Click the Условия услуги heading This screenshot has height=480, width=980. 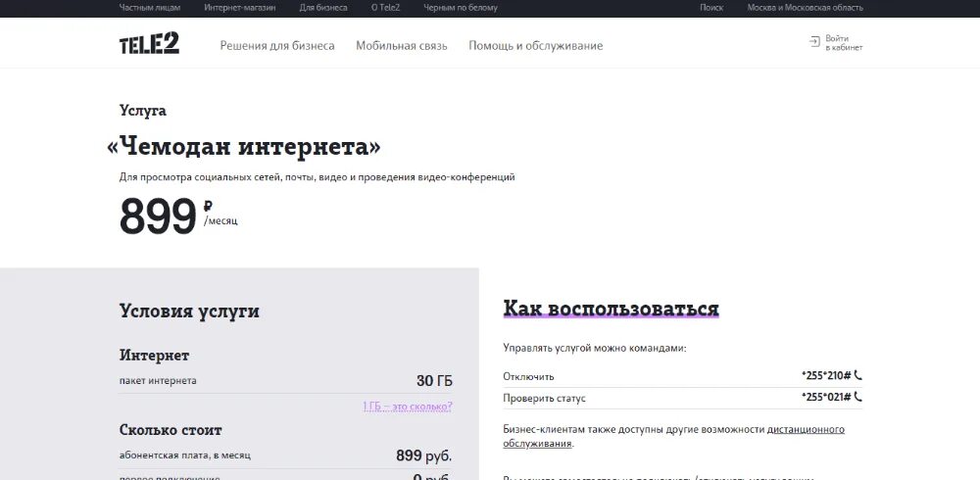point(189,312)
